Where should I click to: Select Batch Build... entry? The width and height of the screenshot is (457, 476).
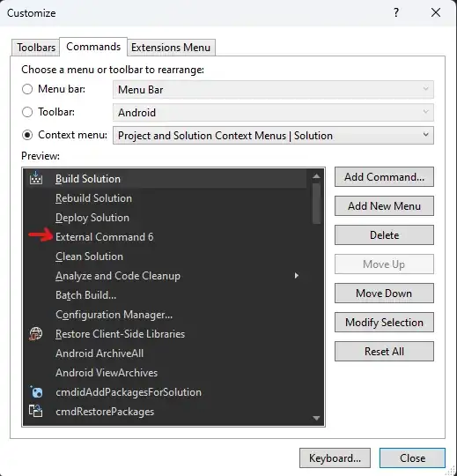point(166,295)
